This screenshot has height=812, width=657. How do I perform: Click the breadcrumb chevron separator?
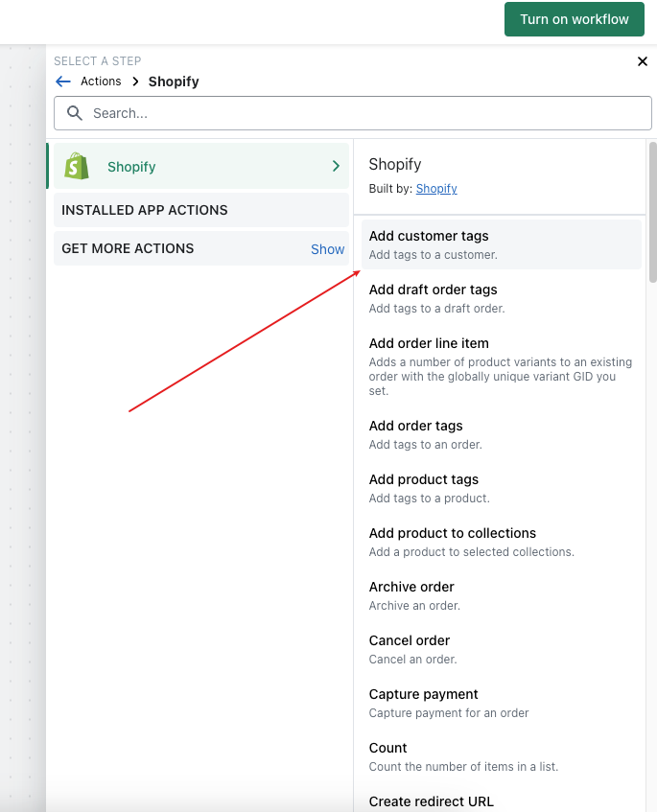pyautogui.click(x=135, y=81)
